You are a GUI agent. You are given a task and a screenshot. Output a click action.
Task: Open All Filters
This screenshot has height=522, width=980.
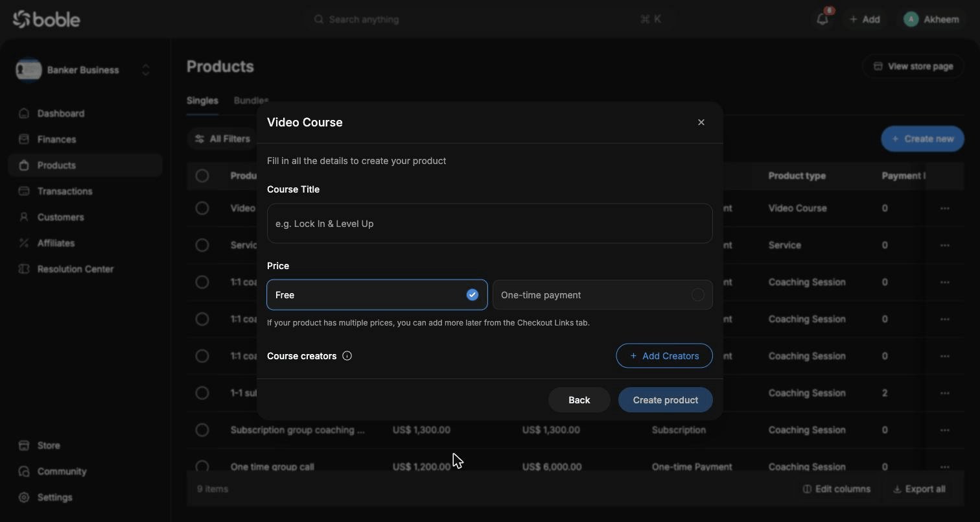point(222,139)
